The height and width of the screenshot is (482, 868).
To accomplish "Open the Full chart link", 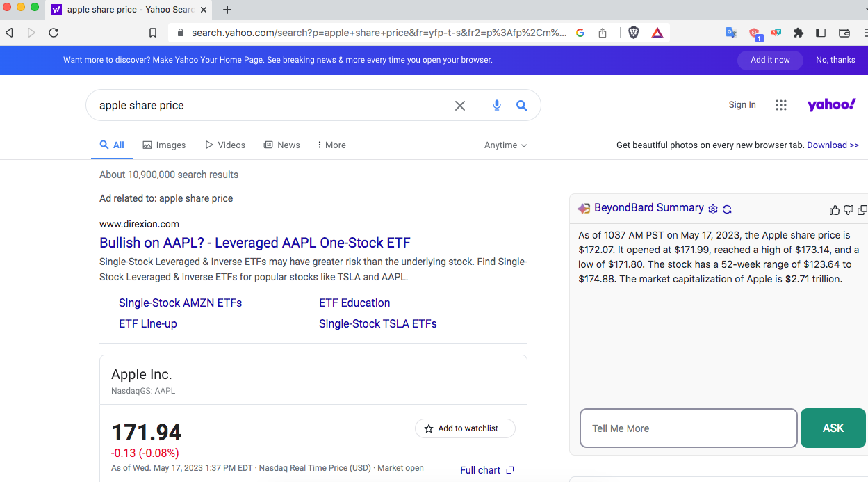I will [x=487, y=470].
